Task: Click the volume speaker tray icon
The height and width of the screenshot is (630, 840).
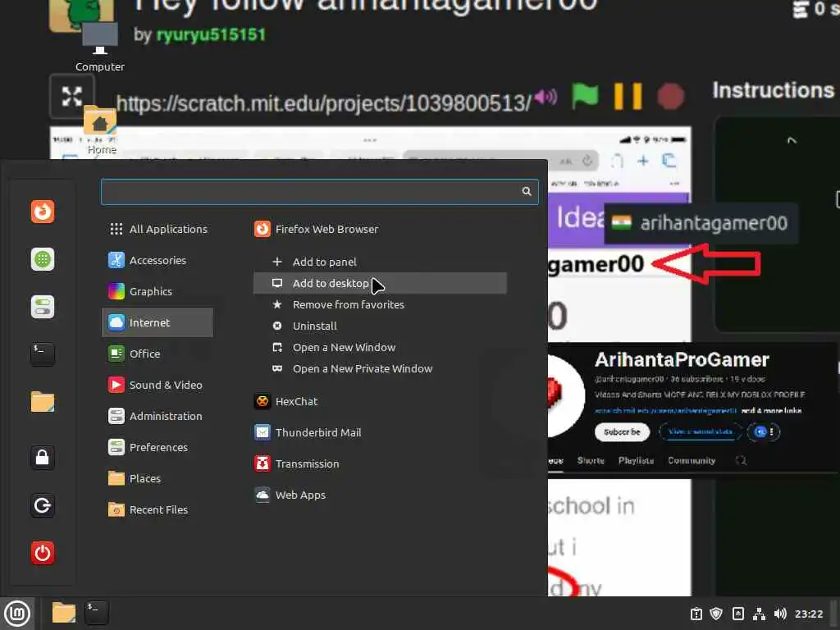Action: pos(780,614)
